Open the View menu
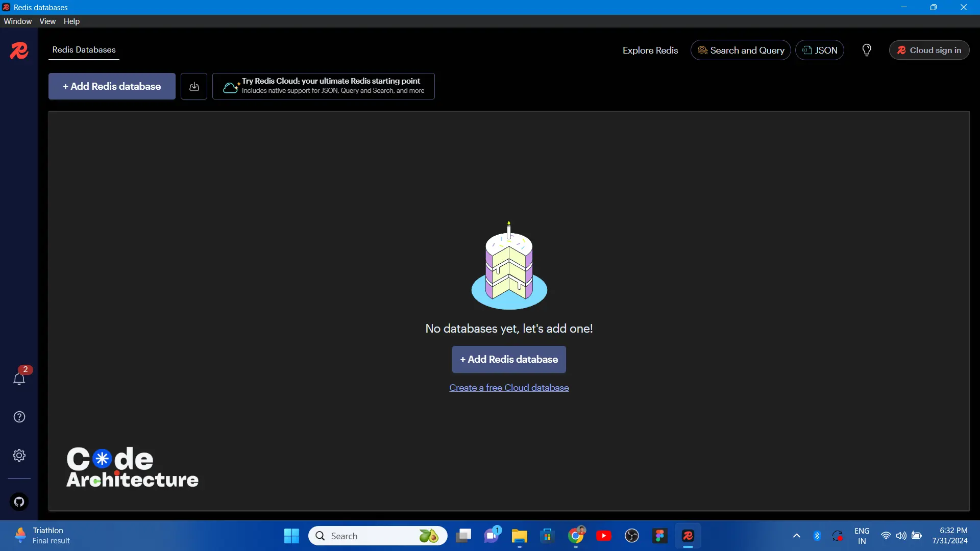The image size is (980, 551). coord(47,21)
